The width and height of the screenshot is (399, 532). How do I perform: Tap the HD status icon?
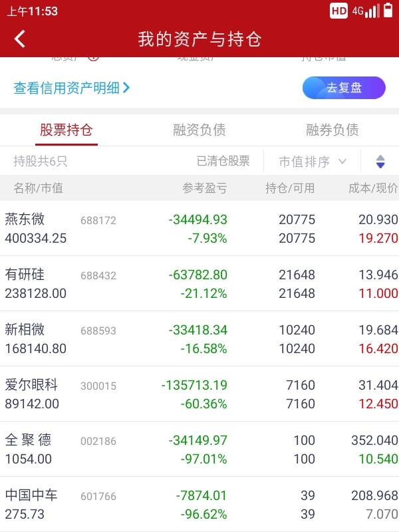pos(338,11)
